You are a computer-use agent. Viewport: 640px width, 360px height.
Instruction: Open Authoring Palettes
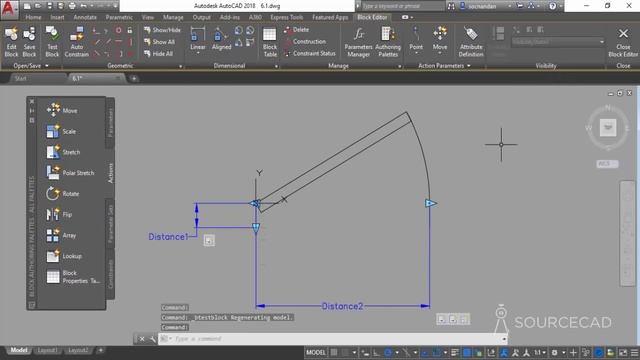[387, 42]
